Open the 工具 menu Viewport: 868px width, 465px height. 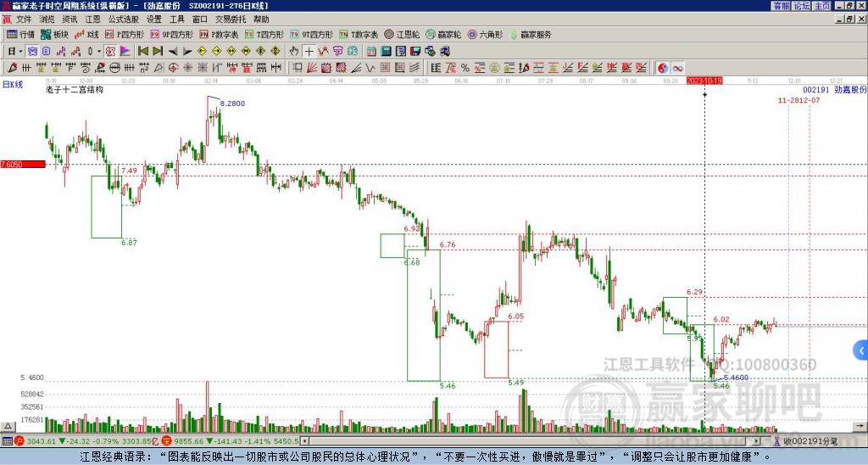point(177,20)
